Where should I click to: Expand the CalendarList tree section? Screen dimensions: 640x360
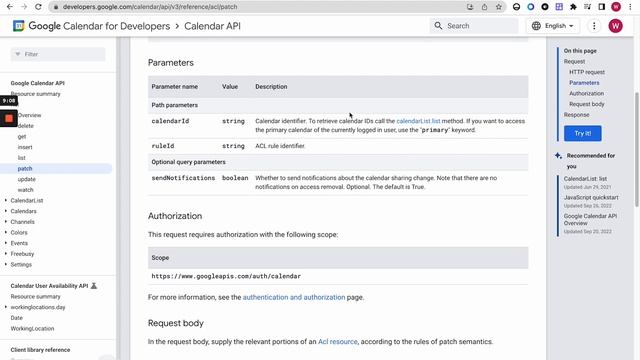6,200
